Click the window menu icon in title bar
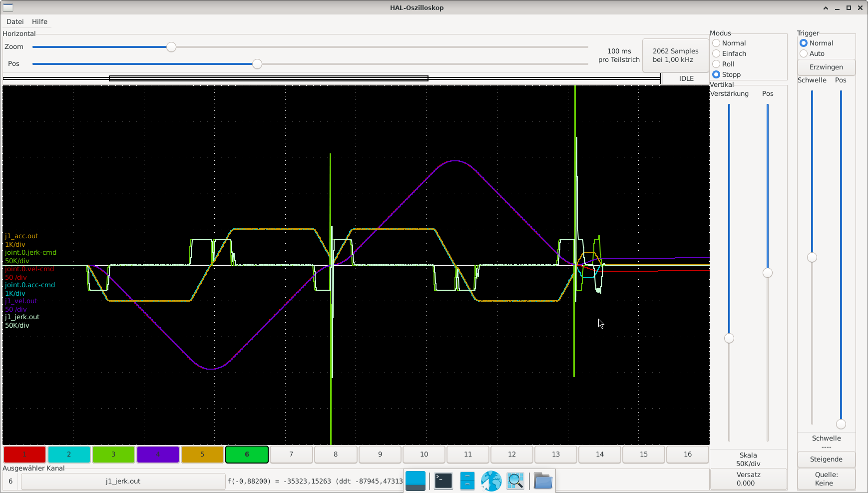The image size is (868, 493). click(x=8, y=7)
